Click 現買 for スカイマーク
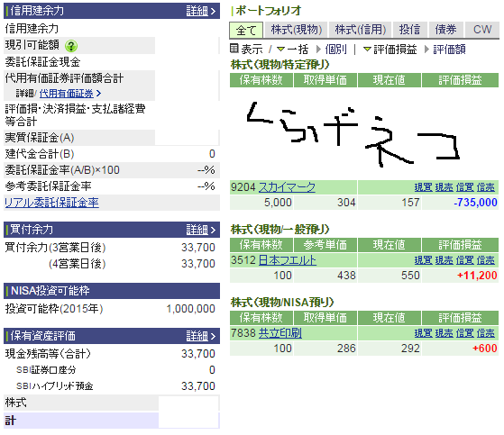Viewport: 504px width, 435px height. (x=424, y=187)
